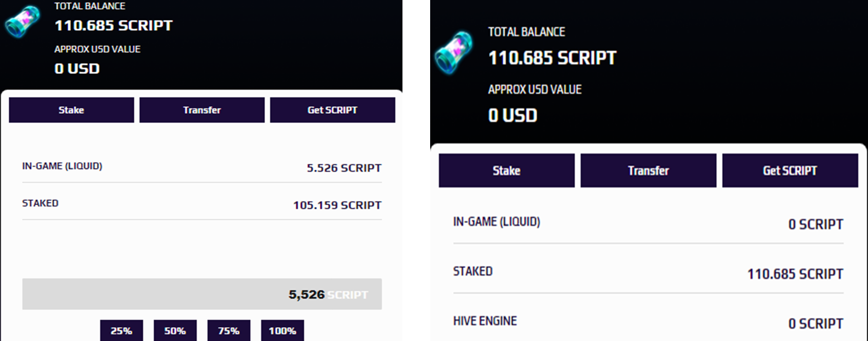Click the amount input field showing 5,526 SCRIPT

point(201,294)
